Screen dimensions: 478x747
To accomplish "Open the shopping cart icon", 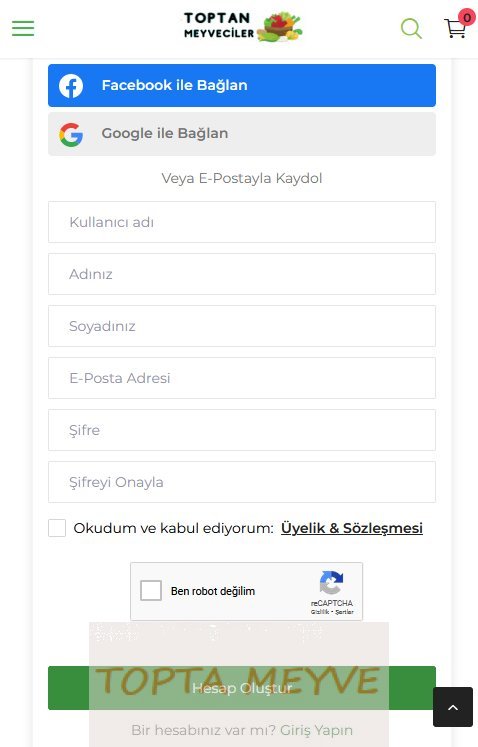I will pos(455,28).
